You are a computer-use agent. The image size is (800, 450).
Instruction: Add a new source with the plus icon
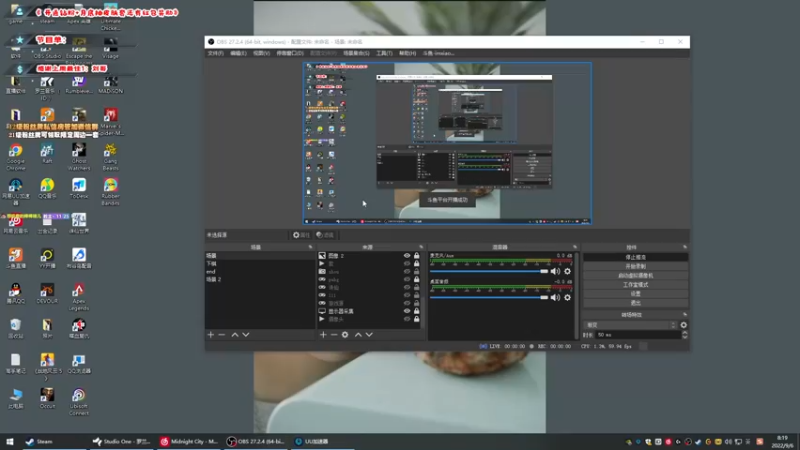click(323, 335)
